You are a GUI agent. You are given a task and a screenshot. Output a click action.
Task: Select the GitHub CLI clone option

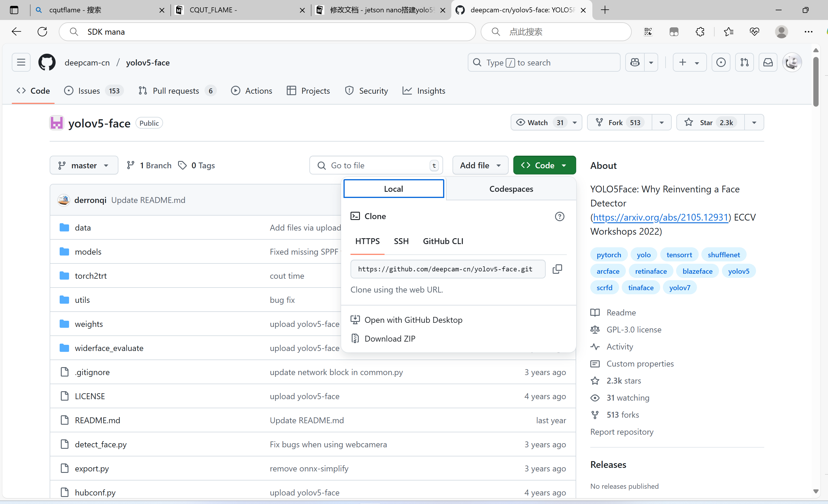tap(443, 241)
